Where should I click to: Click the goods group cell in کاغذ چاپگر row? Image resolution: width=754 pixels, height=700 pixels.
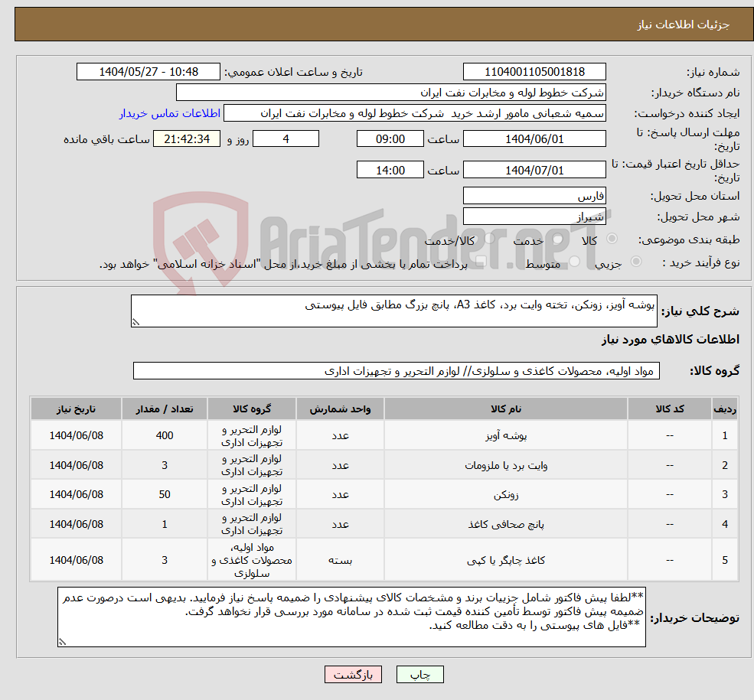pyautogui.click(x=252, y=560)
